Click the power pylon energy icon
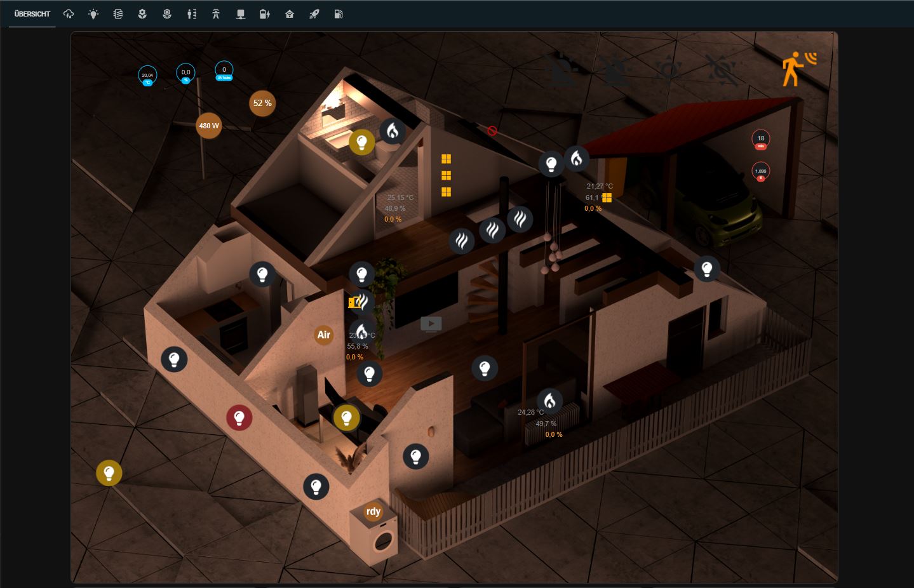 [216, 14]
